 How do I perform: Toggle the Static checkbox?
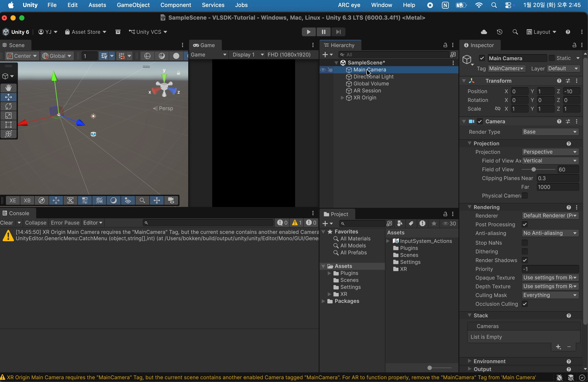(552, 58)
